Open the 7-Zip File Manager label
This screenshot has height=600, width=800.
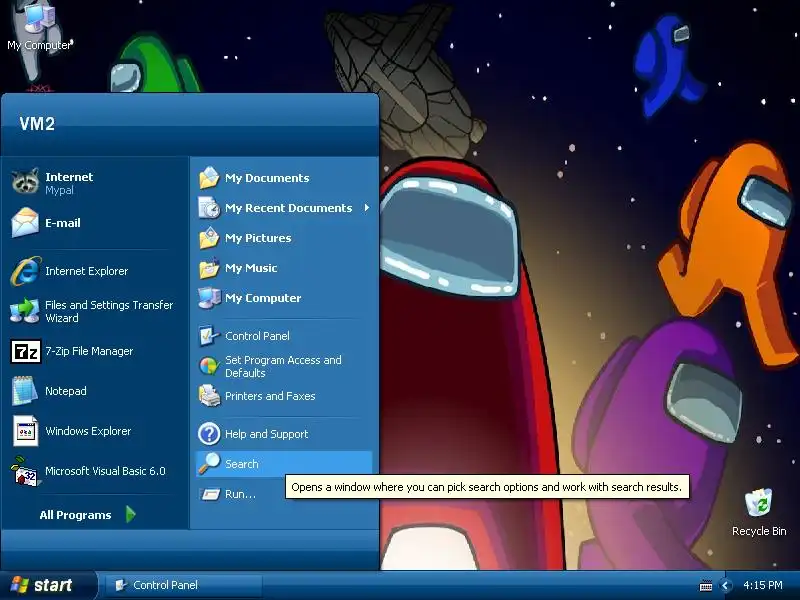click(89, 351)
